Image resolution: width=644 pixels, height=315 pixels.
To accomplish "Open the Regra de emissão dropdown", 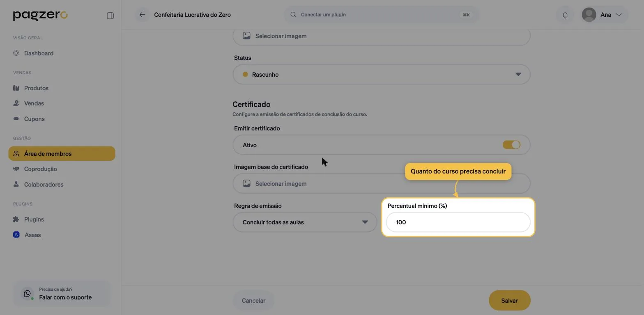I will coord(305,222).
